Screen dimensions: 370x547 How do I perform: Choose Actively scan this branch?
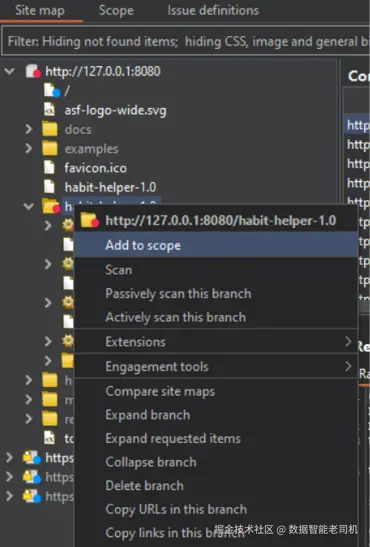coord(216,317)
